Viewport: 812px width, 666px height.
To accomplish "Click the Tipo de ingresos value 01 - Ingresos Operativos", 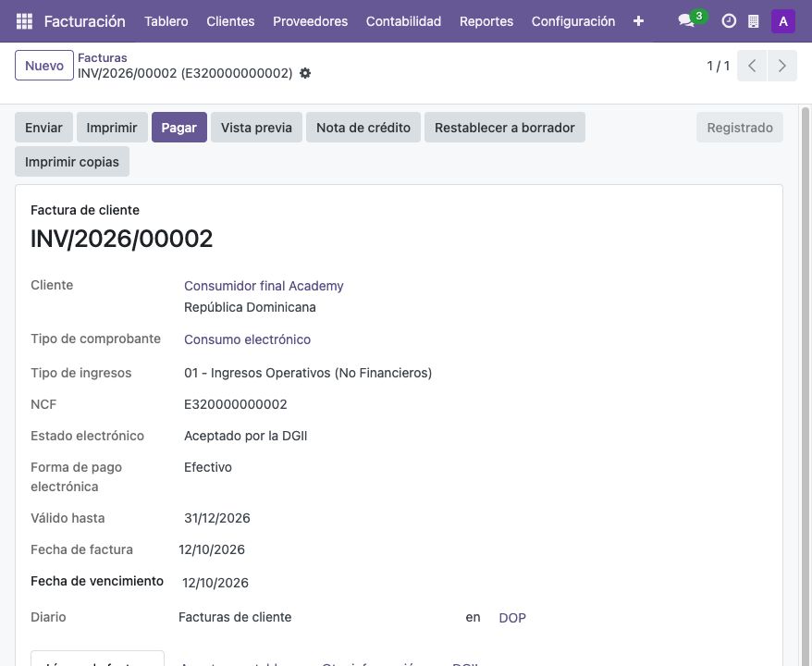I will (x=308, y=373).
